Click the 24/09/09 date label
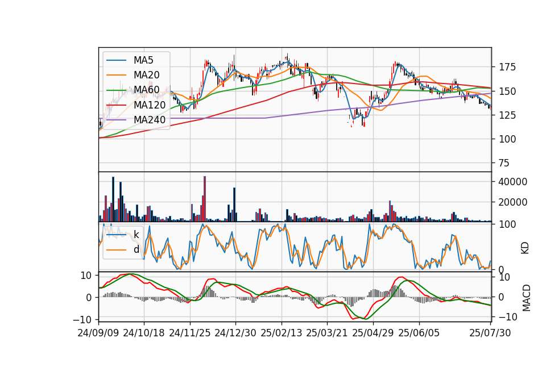 click(98, 333)
